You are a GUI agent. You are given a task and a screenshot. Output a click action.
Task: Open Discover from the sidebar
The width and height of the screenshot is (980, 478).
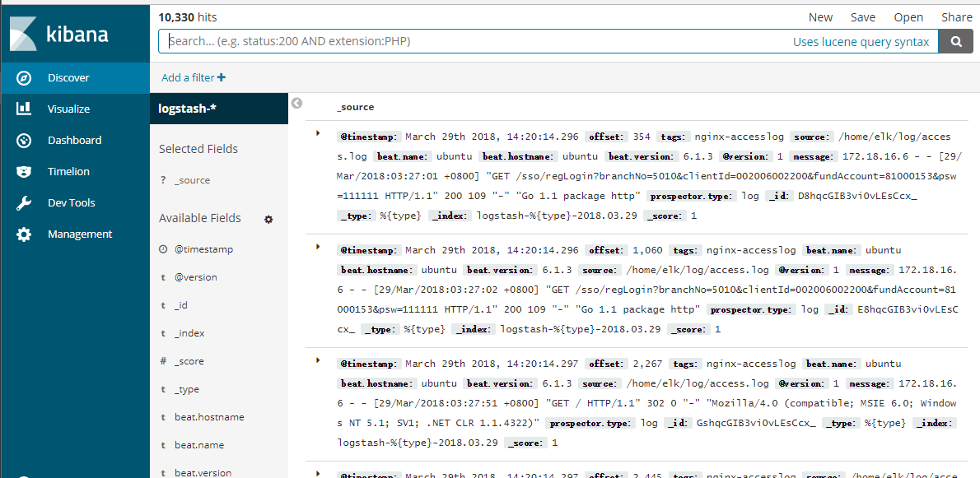75,78
